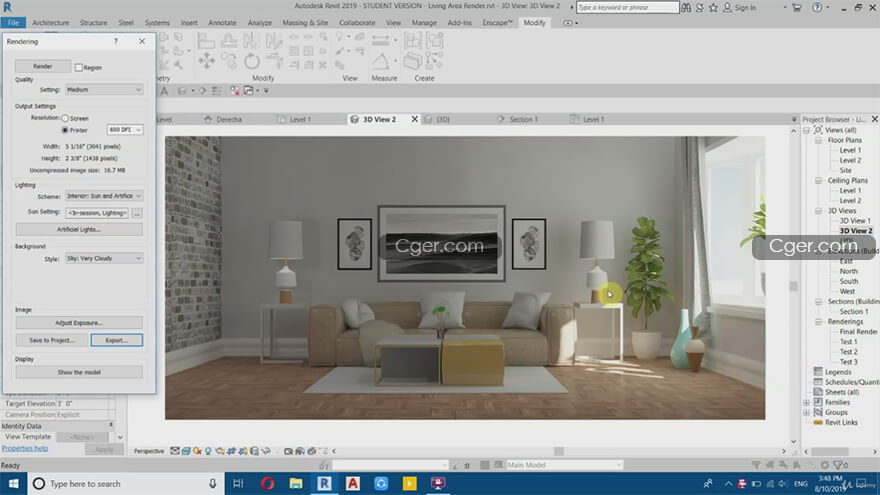Image resolution: width=880 pixels, height=495 pixels.
Task: Click the Help question mark icon
Action: pos(817,8)
